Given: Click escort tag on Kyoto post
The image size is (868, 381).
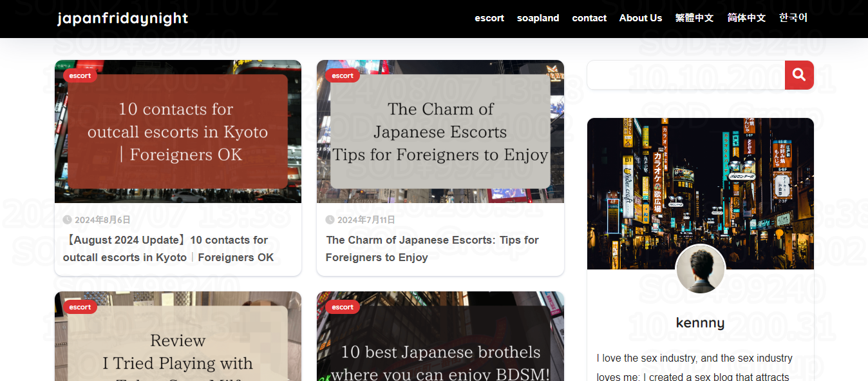Looking at the screenshot, I should tap(80, 75).
